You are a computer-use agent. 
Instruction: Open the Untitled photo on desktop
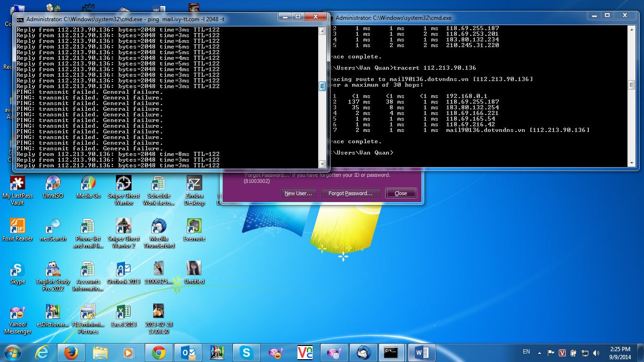pyautogui.click(x=194, y=272)
